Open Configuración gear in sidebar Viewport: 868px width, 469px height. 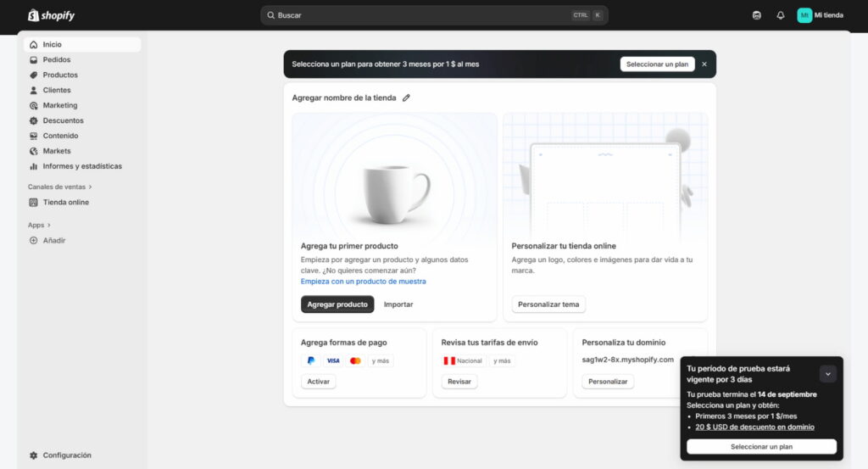34,455
